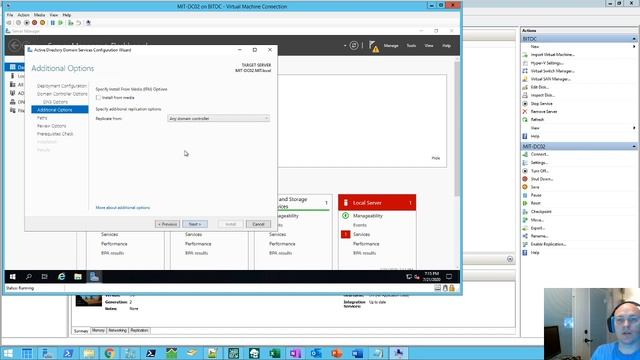Switch to Networking tab in Hyper-V Manager
The width and height of the screenshot is (640, 360).
(x=118, y=331)
